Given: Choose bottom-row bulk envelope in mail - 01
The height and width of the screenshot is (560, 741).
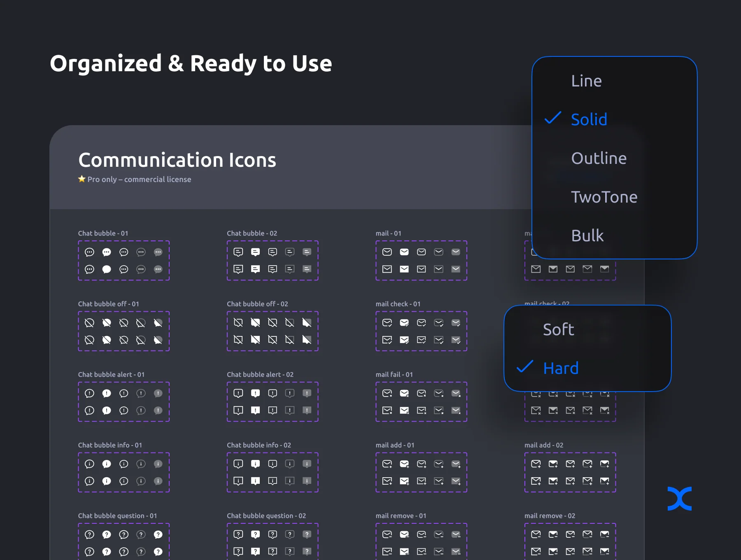Looking at the screenshot, I should point(456,269).
